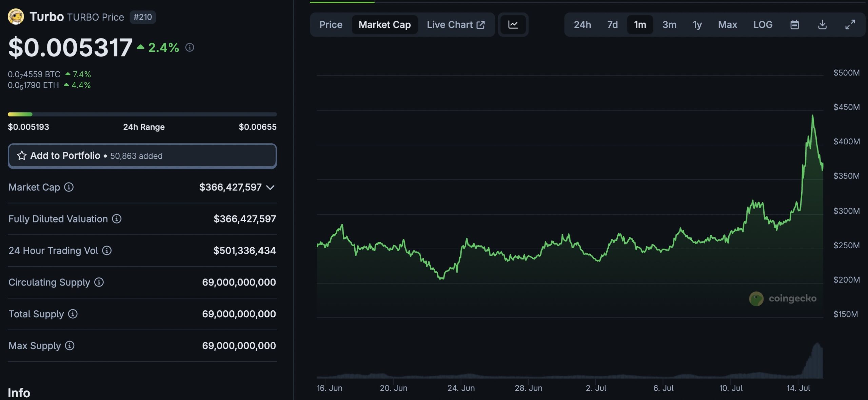Select the 1m time range
This screenshot has height=400, width=868.
[x=640, y=24]
